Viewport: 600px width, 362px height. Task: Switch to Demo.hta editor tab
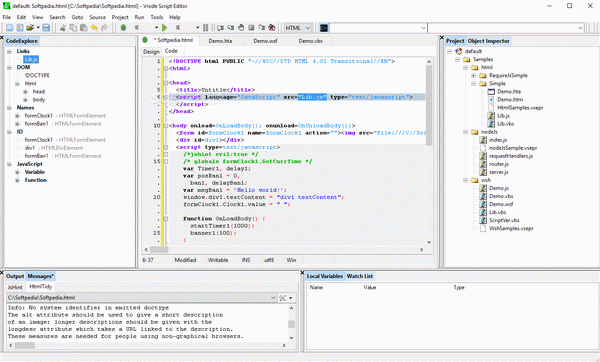(x=220, y=41)
